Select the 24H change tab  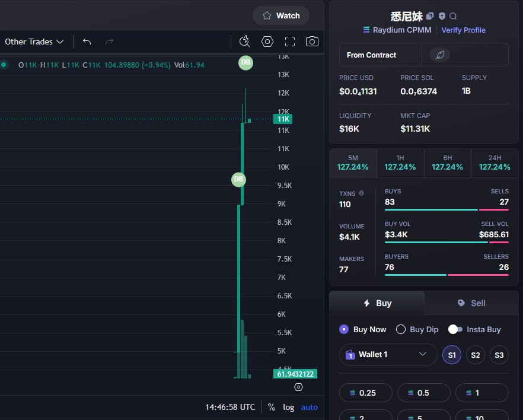coord(495,163)
